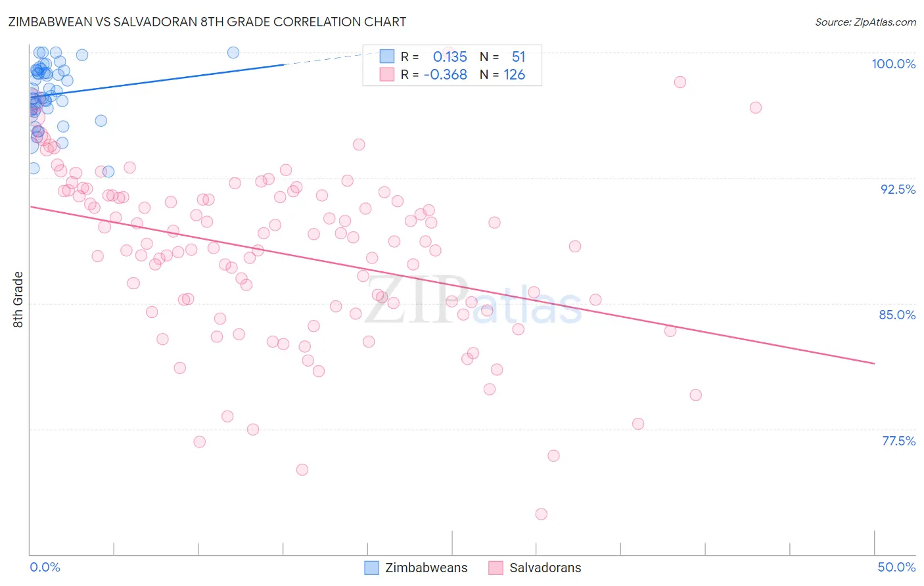Image resolution: width=924 pixels, height=586 pixels.
Task: Click the lowest pink data point near 72%
Action: pyautogui.click(x=542, y=514)
